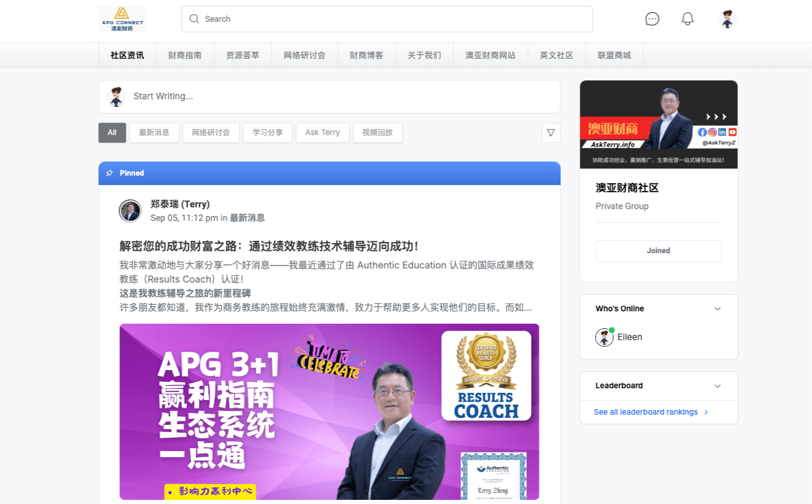
Task: Click the 澳亚财商社区 group title
Action: [627, 188]
